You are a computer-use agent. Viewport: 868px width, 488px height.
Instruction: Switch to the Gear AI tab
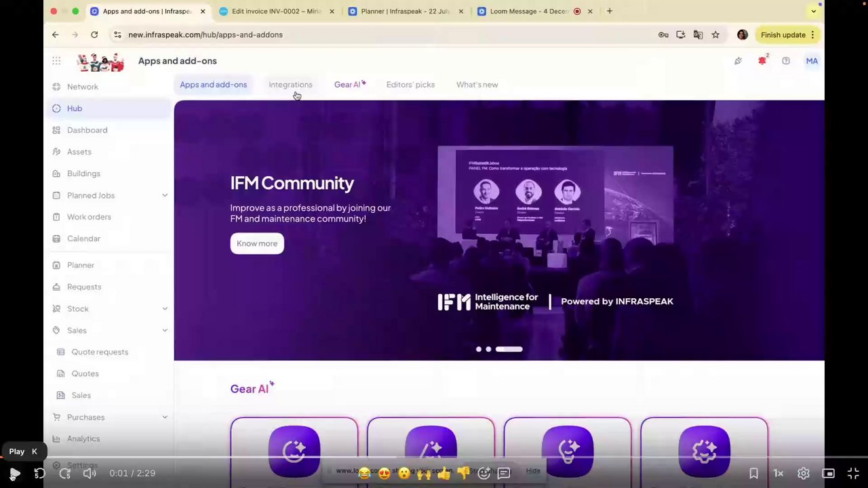coord(349,85)
